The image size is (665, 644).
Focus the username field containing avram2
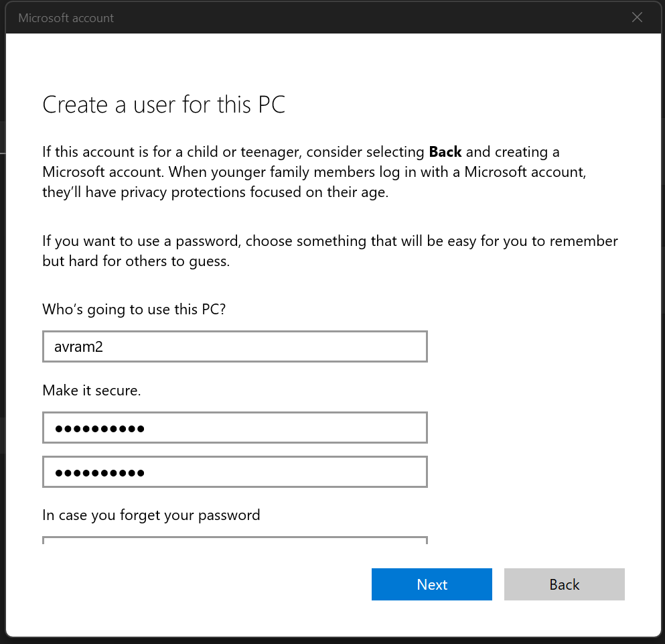[x=234, y=346]
